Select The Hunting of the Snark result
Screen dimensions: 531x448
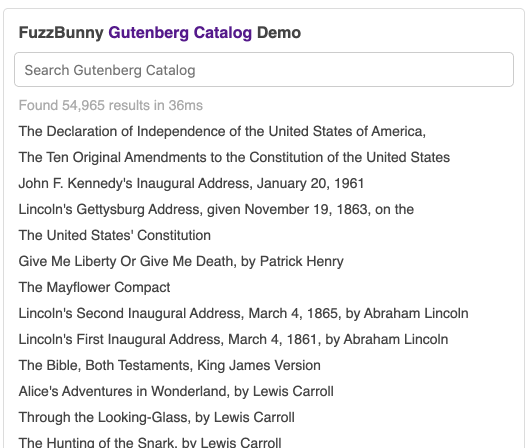(x=150, y=442)
